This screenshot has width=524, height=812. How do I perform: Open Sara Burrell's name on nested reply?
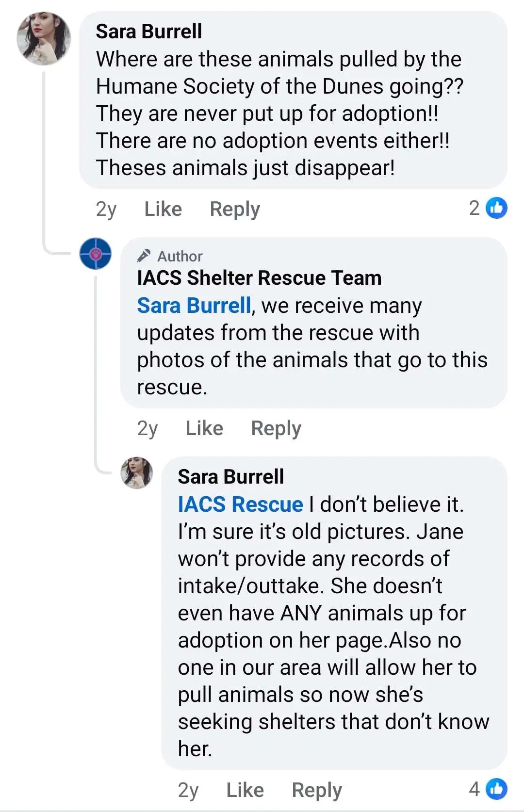(230, 477)
